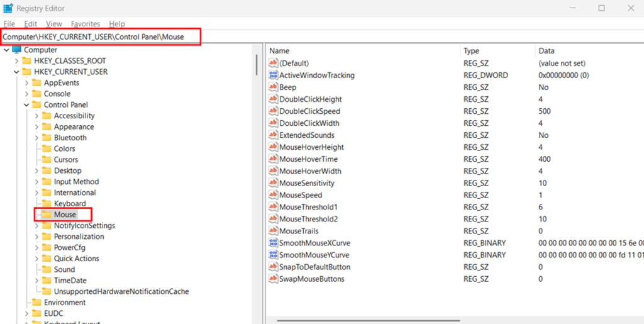This screenshot has height=324, width=644.
Task: Expand the Bluetooth key
Action: (x=36, y=138)
